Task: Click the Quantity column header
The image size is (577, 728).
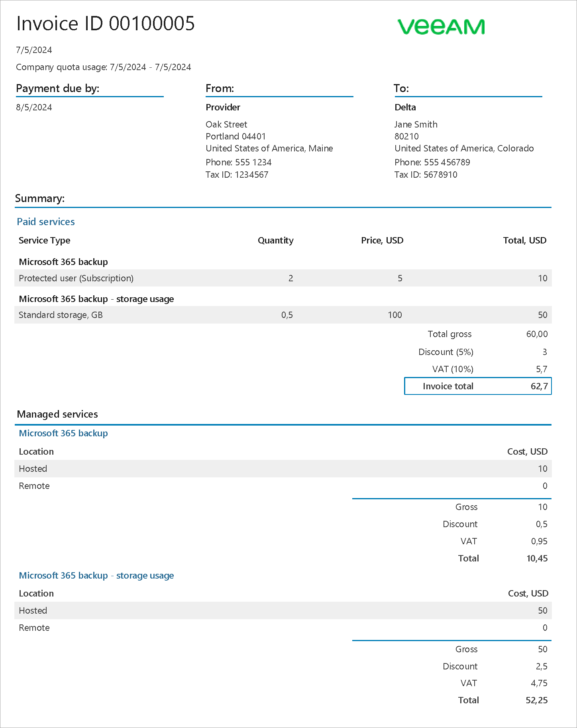Action: [x=275, y=240]
